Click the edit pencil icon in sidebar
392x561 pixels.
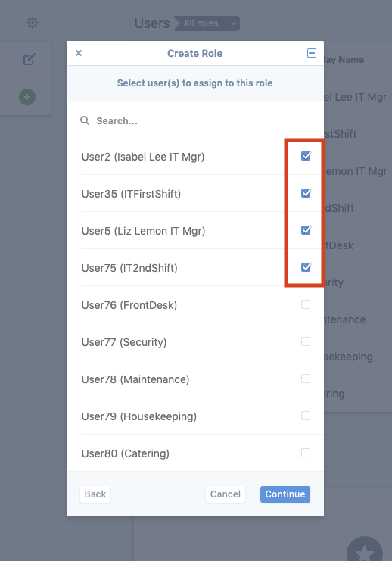(x=30, y=59)
